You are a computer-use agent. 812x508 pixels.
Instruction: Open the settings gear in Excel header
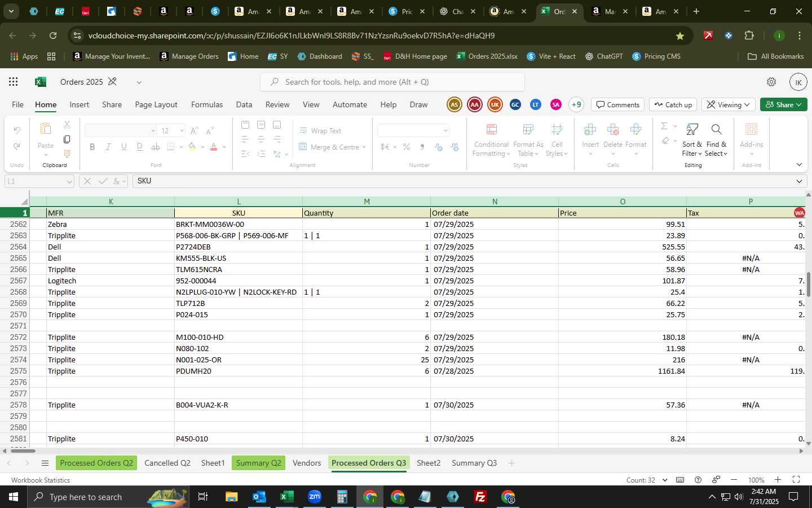771,82
